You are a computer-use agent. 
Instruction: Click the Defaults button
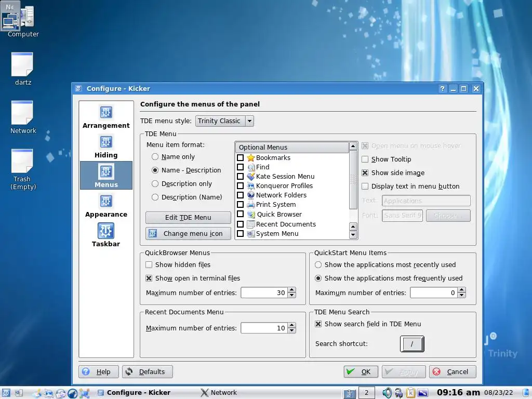[147, 372]
